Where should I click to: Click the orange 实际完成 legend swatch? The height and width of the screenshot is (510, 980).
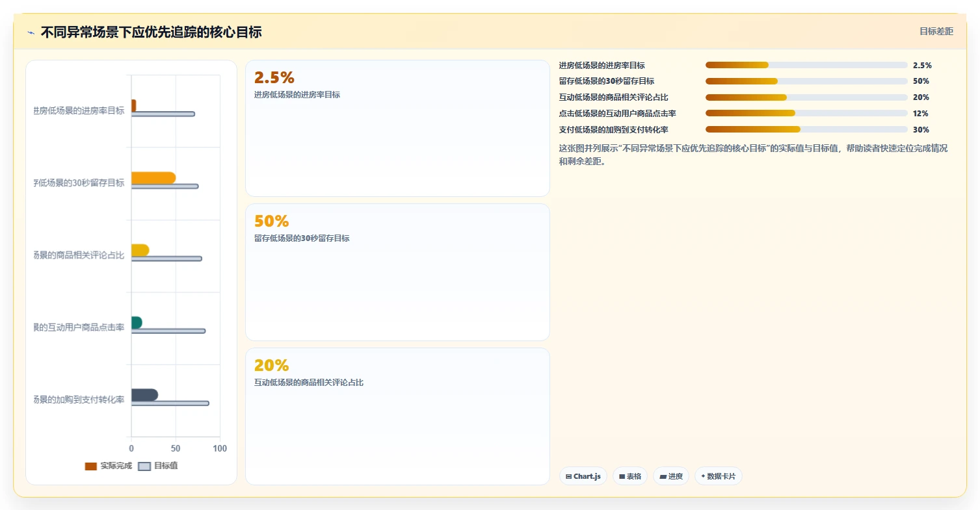click(x=91, y=466)
